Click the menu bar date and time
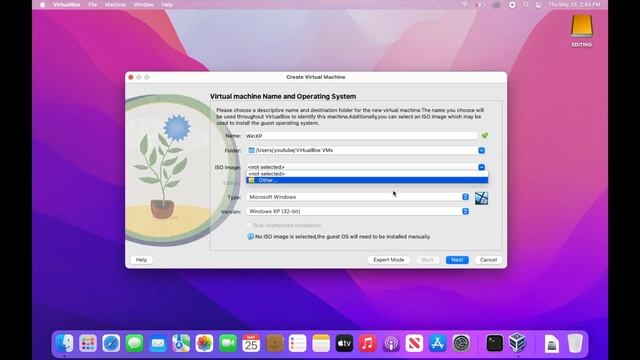 pyautogui.click(x=574, y=4)
